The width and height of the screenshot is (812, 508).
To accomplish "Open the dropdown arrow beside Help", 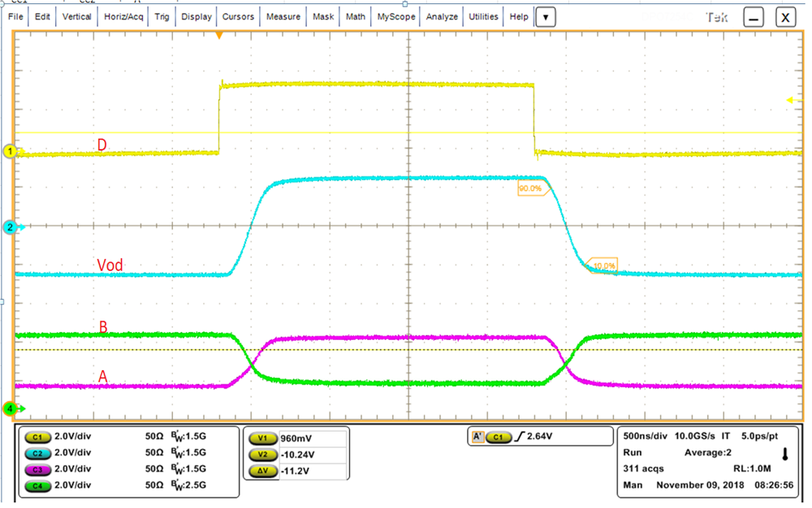I will coord(545,16).
